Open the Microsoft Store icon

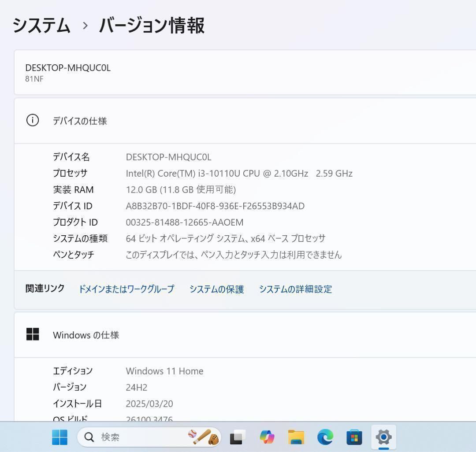pyautogui.click(x=354, y=437)
